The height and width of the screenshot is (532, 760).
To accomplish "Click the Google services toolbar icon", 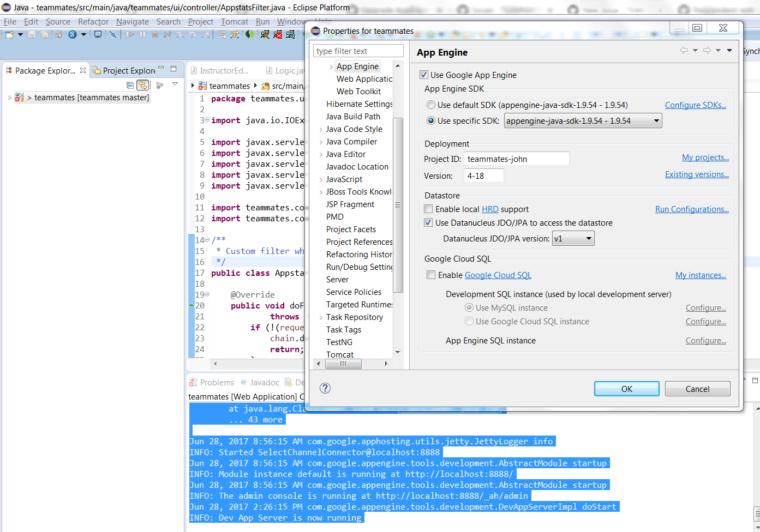I will [x=73, y=34].
